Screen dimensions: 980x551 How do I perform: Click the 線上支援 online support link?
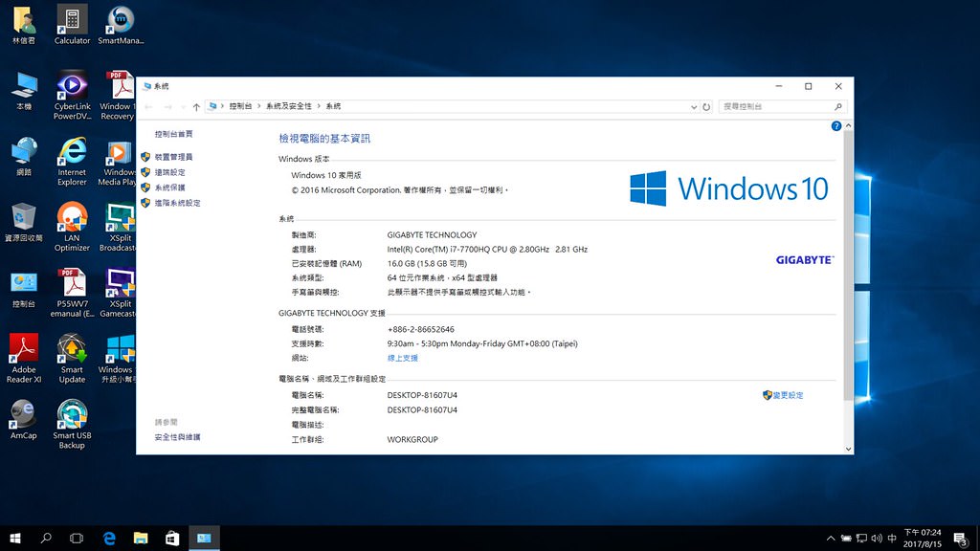point(403,359)
